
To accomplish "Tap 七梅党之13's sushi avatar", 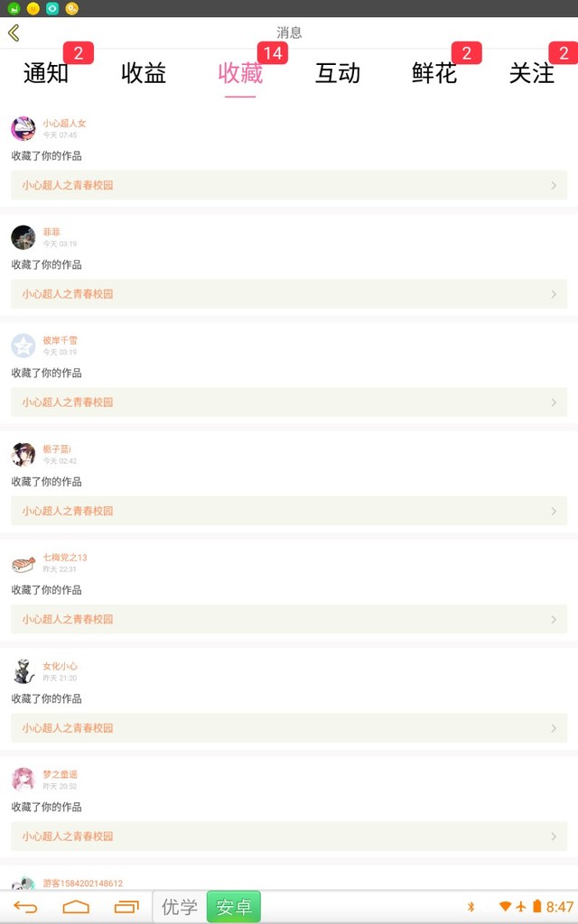I will (23, 563).
